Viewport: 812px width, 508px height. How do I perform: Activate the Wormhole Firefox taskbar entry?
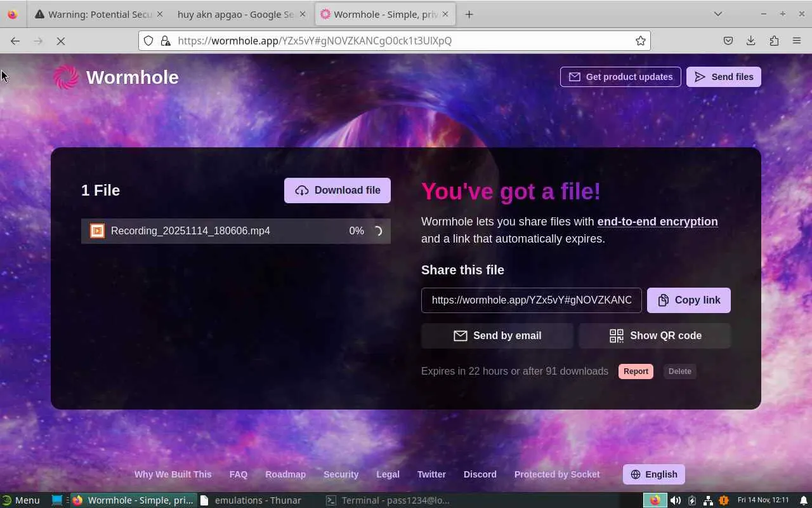133,500
